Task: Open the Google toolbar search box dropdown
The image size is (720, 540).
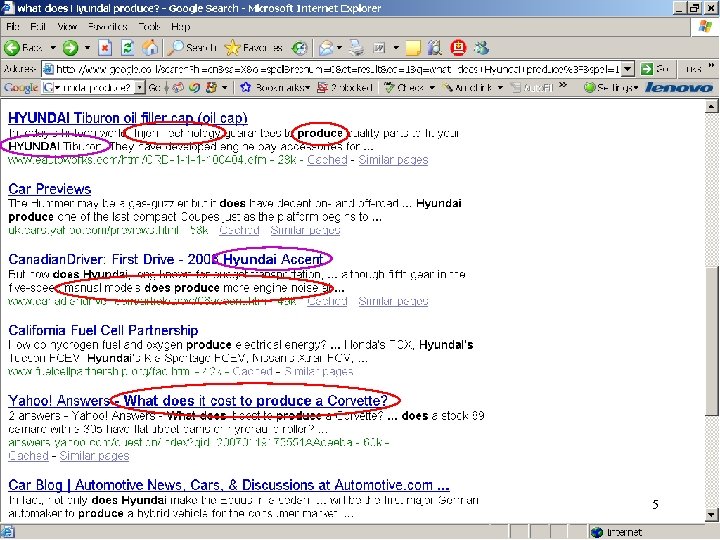Action: coord(140,87)
